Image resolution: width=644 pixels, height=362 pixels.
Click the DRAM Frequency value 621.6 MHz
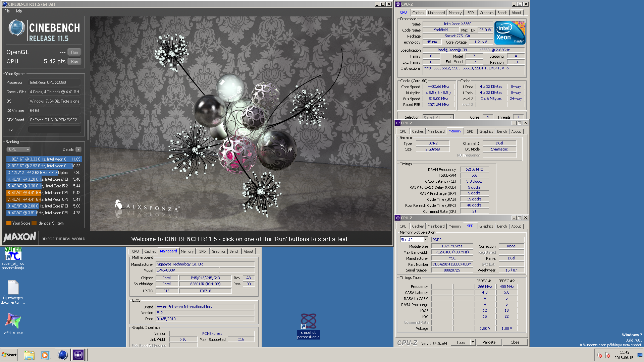click(x=474, y=169)
